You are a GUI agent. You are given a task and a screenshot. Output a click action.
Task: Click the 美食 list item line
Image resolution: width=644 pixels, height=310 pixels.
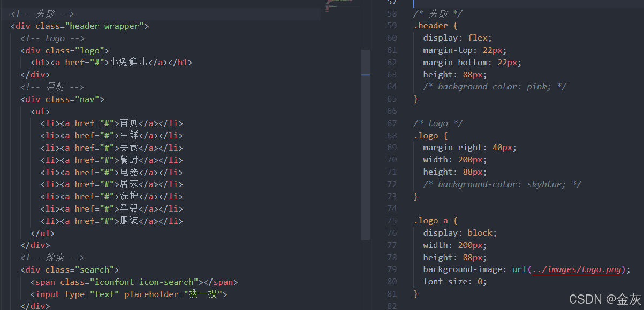tap(111, 148)
